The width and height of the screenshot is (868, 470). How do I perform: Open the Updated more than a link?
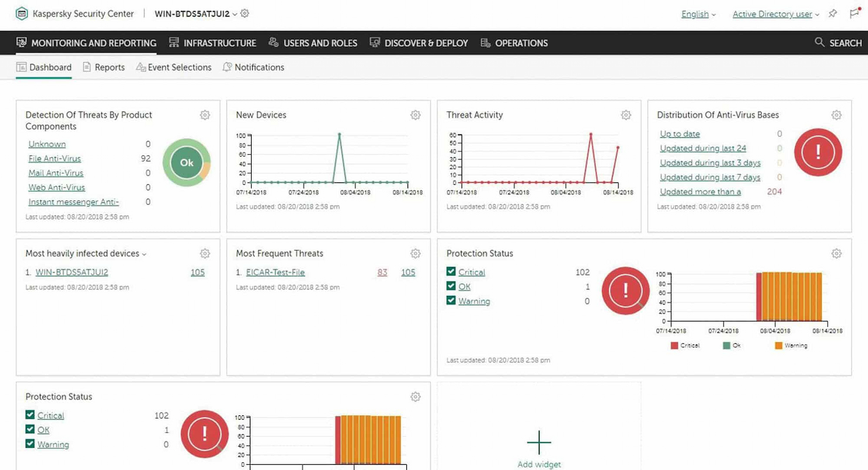[700, 191]
